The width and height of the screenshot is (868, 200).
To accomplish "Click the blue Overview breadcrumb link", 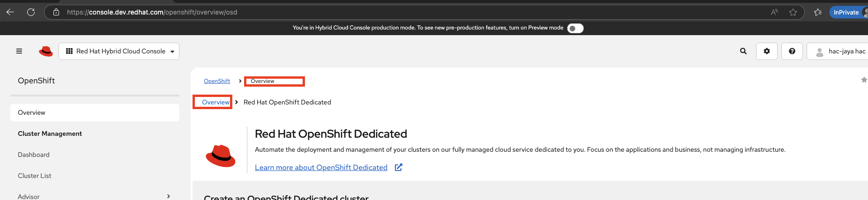I will tap(215, 102).
